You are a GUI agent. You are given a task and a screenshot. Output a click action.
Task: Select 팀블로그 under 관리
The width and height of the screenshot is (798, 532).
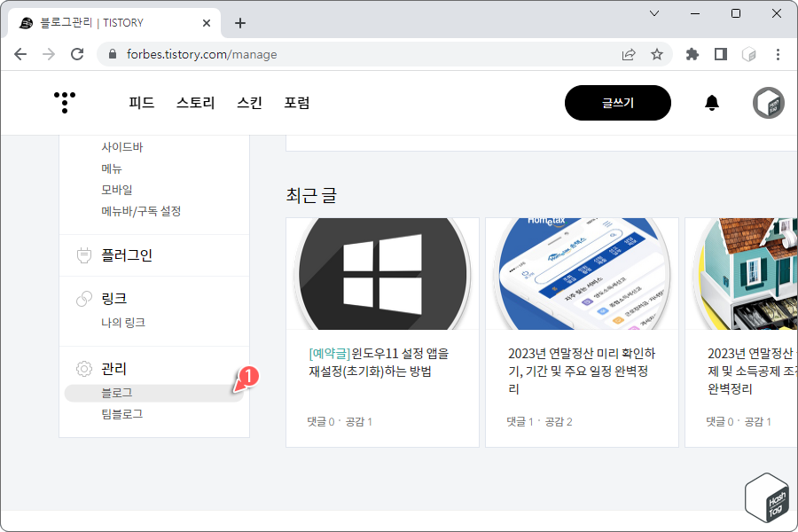[x=122, y=414]
